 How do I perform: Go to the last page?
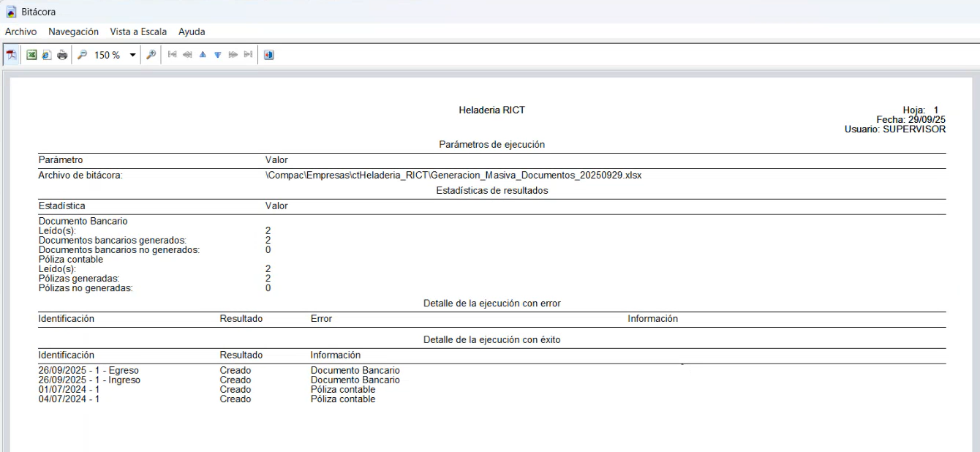249,55
